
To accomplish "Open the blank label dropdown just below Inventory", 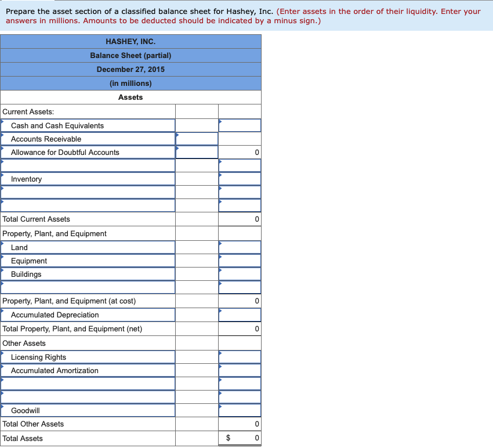I will 88,192.
